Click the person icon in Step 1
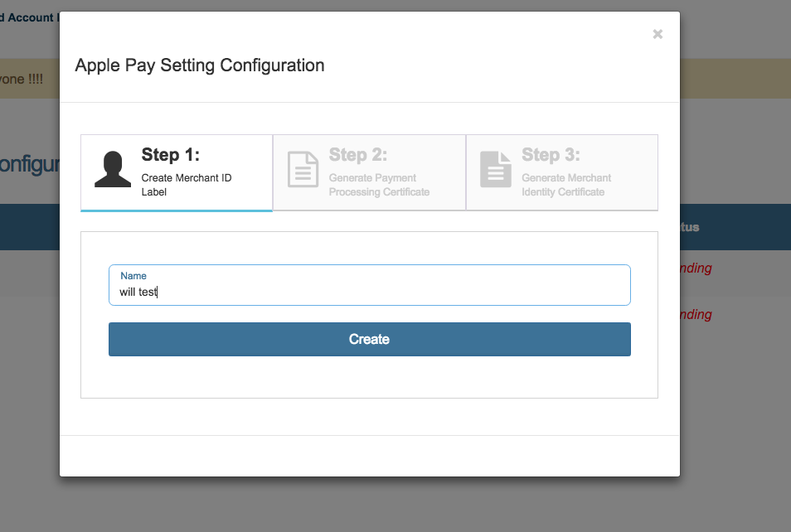 pos(113,169)
